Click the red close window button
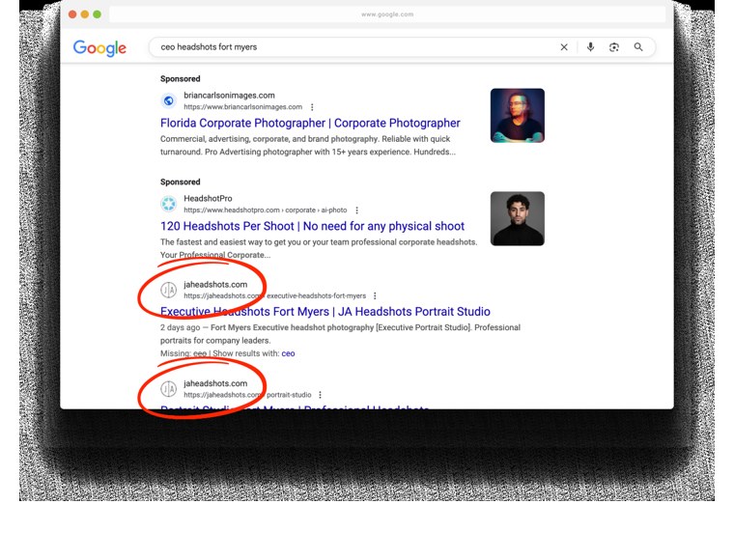The image size is (734, 560). (x=72, y=14)
